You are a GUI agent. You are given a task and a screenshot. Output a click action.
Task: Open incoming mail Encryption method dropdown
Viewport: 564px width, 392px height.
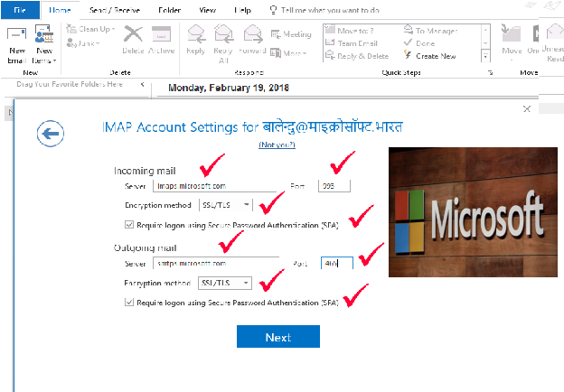tap(226, 205)
